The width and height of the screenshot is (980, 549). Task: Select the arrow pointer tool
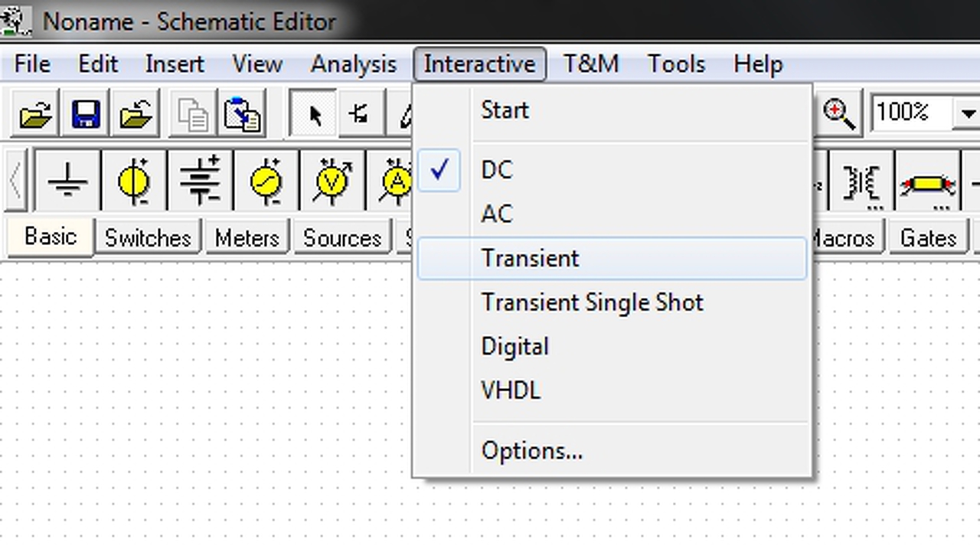pyautogui.click(x=314, y=115)
